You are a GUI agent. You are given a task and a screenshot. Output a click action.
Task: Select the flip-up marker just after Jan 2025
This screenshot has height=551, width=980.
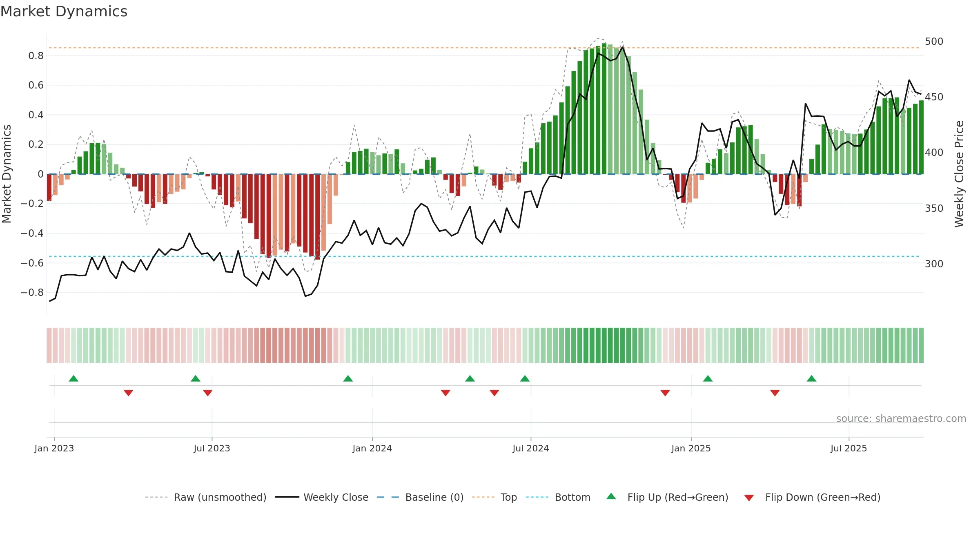click(708, 378)
